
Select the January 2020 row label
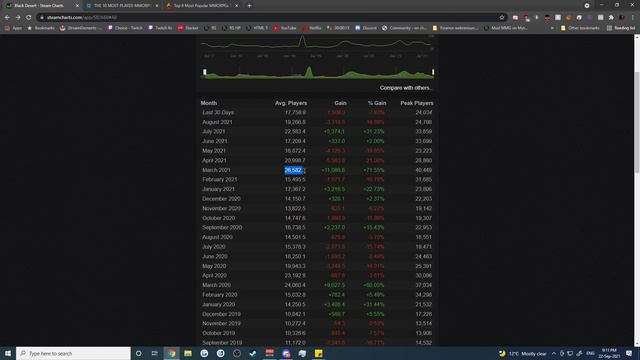pyautogui.click(x=218, y=304)
